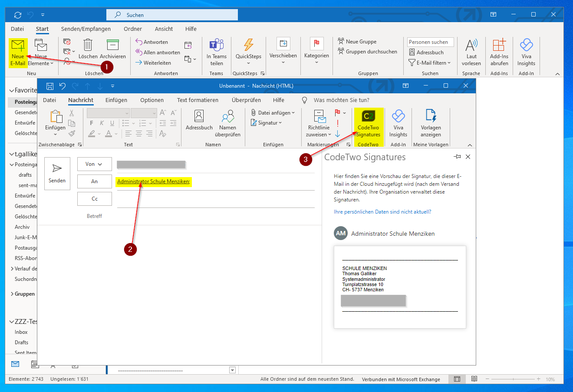
Task: Click the Vorlagen anzeigen icon
Action: 431,116
